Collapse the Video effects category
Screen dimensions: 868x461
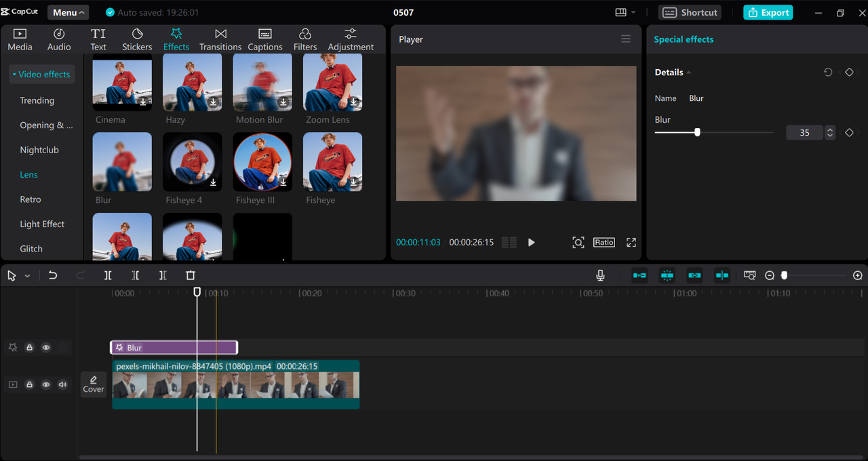41,75
